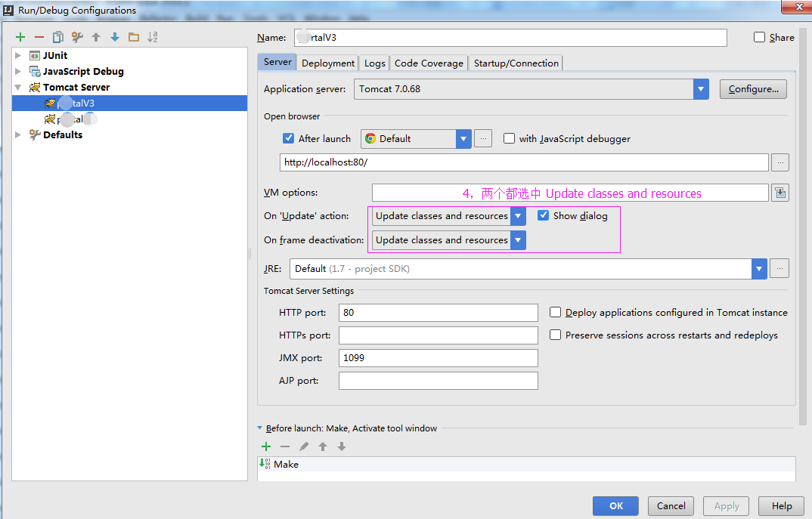The width and height of the screenshot is (812, 519).
Task: Click the Apply button
Action: click(727, 506)
